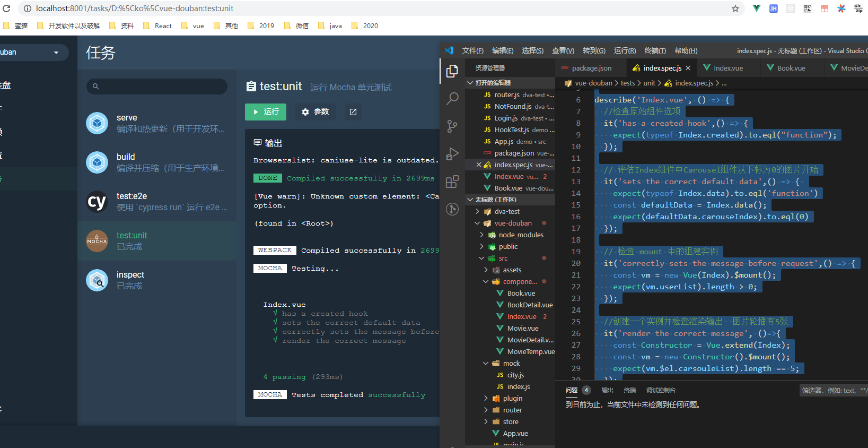The width and height of the screenshot is (868, 448).
Task: Open the Extensions icon in activity bar
Action: point(452,182)
